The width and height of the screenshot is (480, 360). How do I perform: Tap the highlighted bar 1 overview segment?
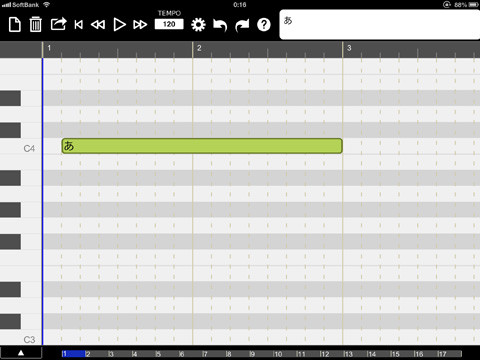tap(73, 354)
